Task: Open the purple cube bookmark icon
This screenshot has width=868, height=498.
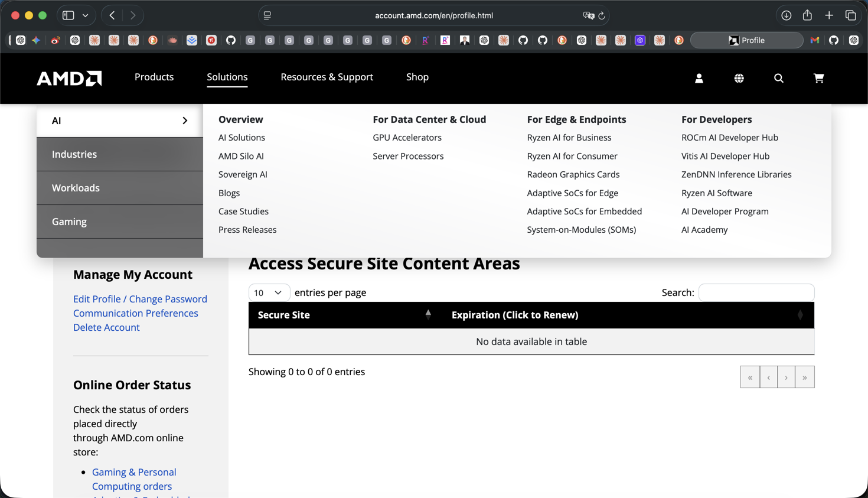Action: click(640, 40)
